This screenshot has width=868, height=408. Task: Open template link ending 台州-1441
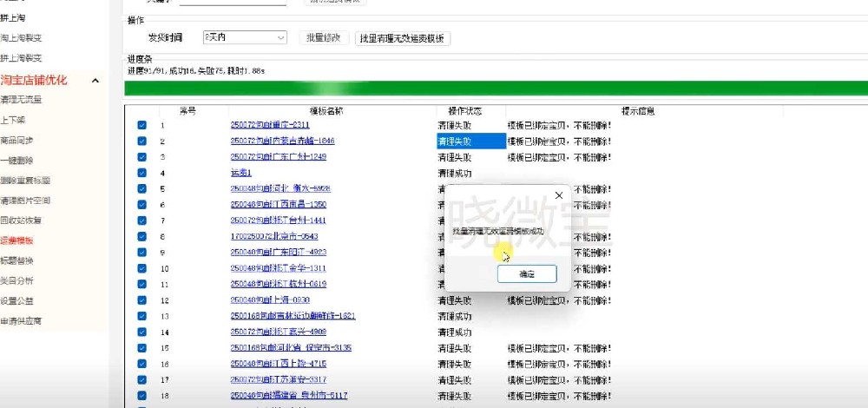pyautogui.click(x=279, y=220)
